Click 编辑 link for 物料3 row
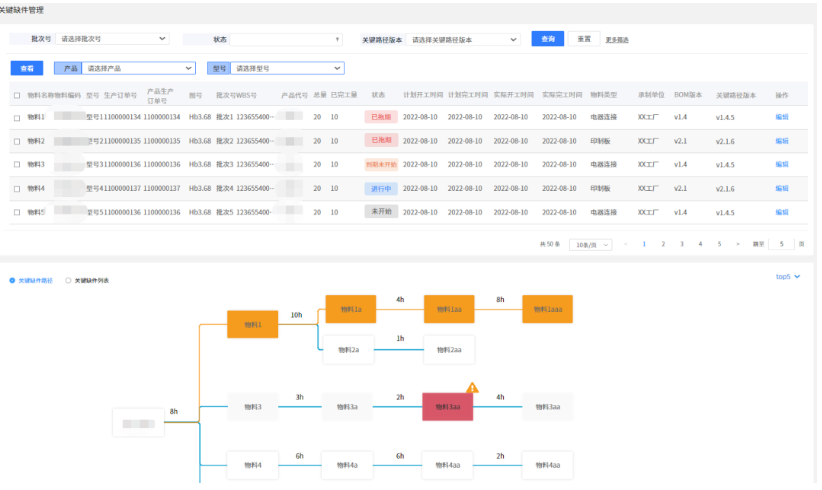The height and width of the screenshot is (490, 822). point(781,164)
